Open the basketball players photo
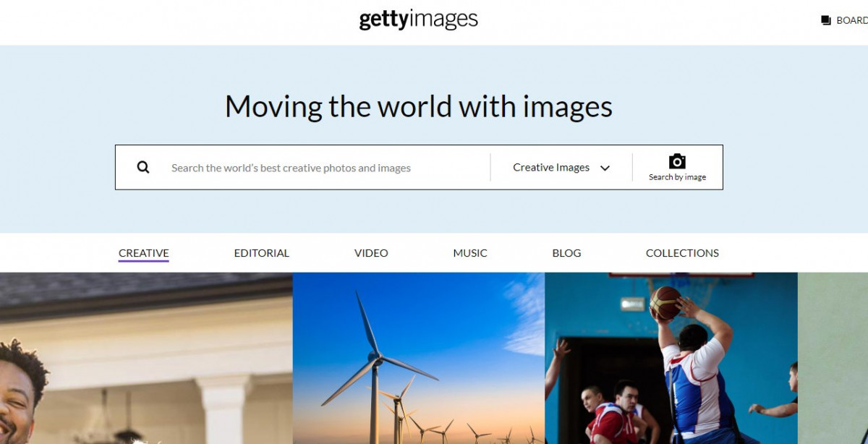This screenshot has height=444, width=868. pos(671,359)
